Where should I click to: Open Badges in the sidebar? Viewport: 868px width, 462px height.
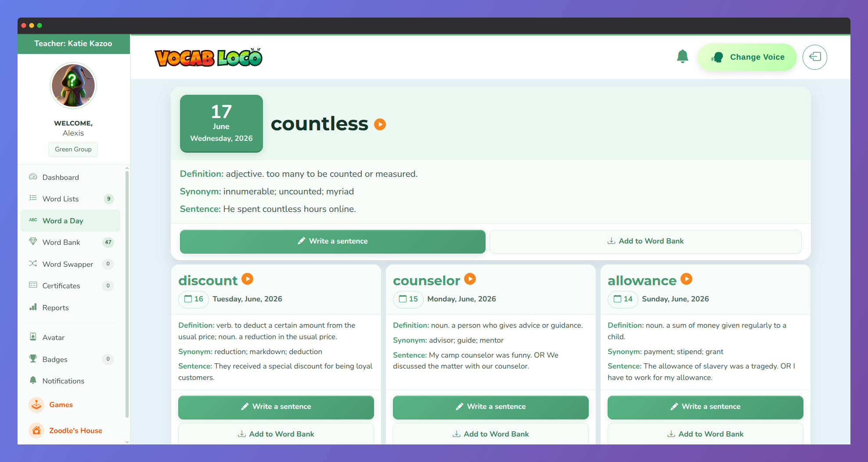(70, 359)
